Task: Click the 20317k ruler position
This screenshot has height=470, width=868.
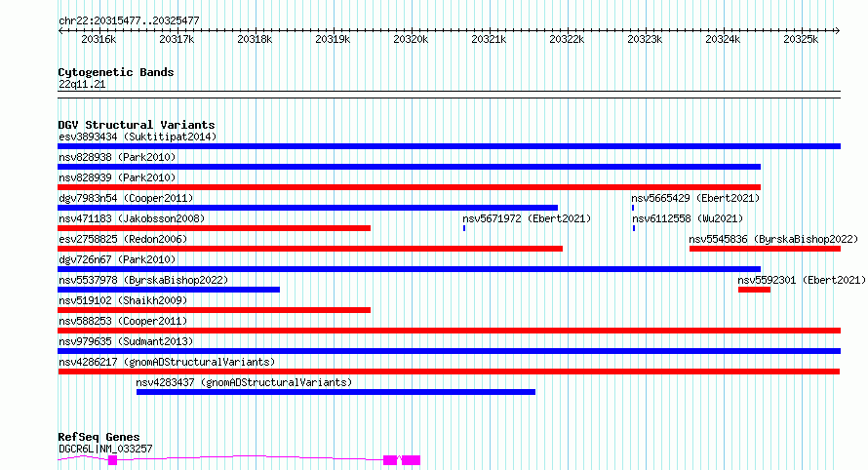Action: click(x=177, y=39)
